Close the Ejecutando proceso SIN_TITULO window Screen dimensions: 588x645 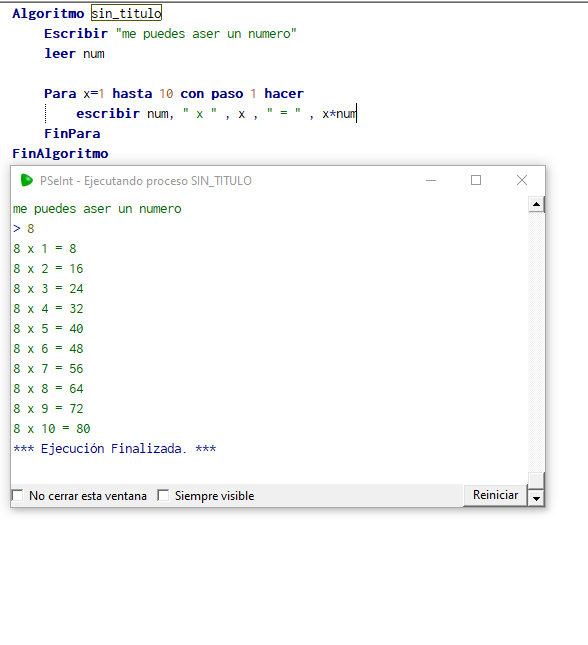tap(522, 180)
